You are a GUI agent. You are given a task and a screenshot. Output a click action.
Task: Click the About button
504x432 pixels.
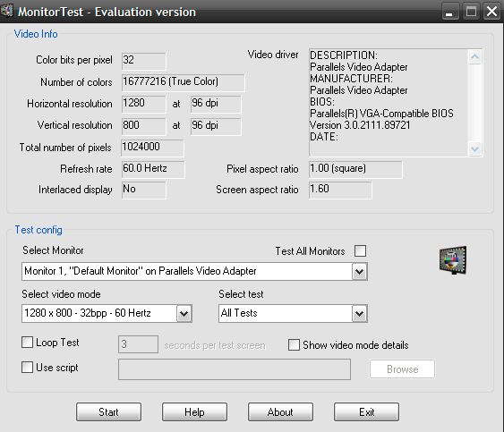[x=280, y=411]
